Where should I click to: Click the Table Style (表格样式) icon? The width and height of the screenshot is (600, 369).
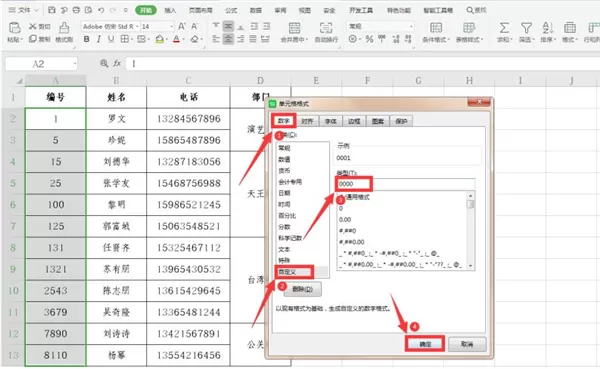pos(469,28)
